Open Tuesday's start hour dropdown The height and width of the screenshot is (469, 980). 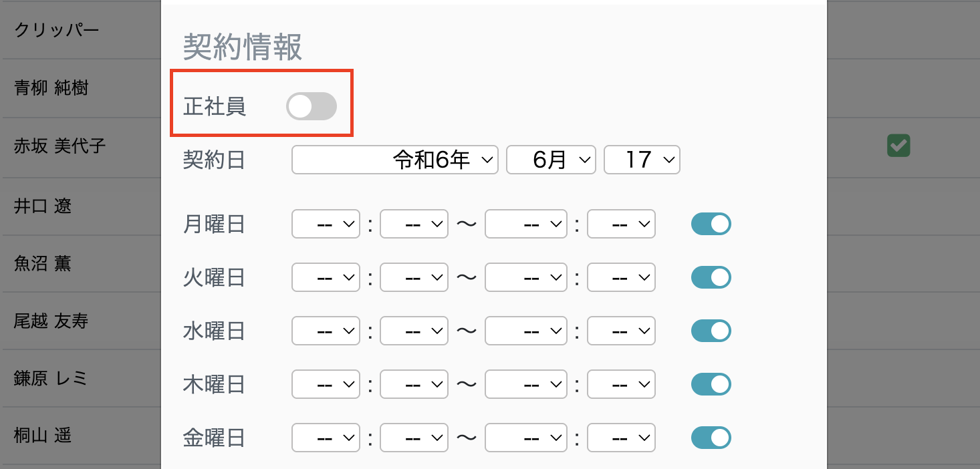pyautogui.click(x=326, y=277)
